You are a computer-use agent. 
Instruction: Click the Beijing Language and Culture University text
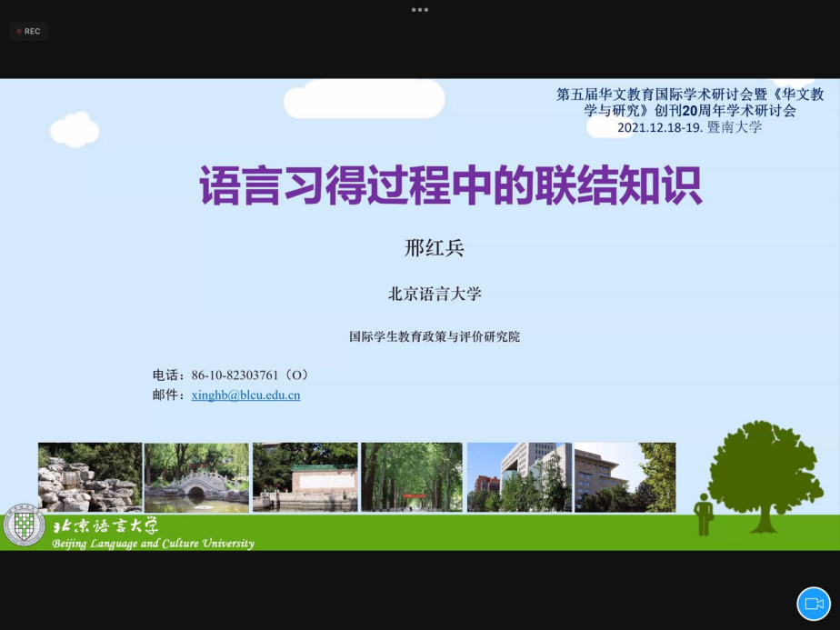click(x=153, y=544)
